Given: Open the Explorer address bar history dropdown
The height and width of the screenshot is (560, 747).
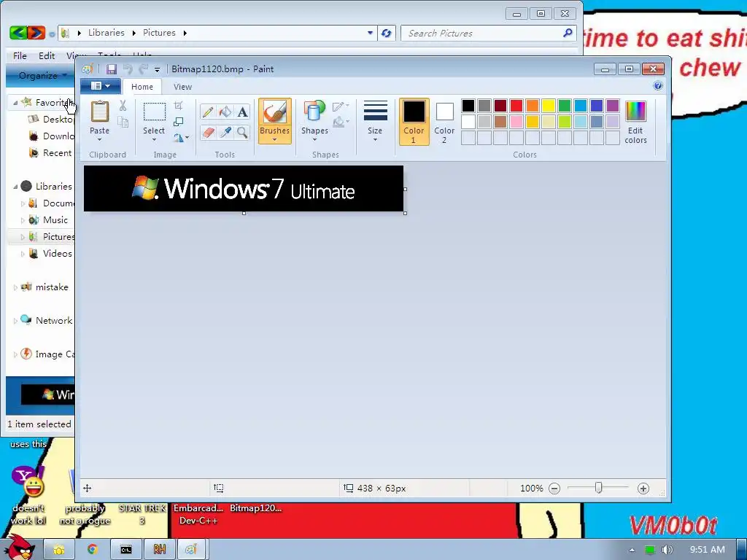Looking at the screenshot, I should pyautogui.click(x=370, y=33).
